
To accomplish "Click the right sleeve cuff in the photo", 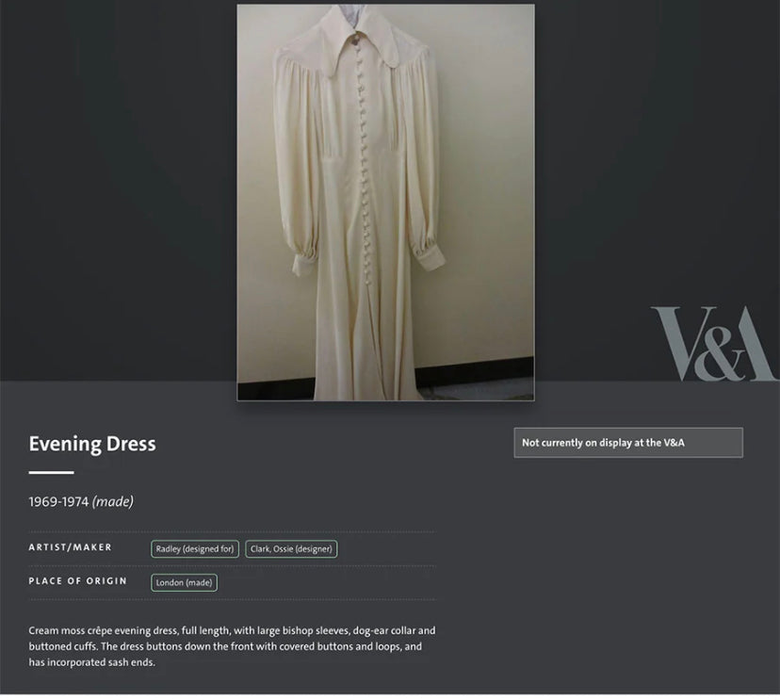I will 430,258.
